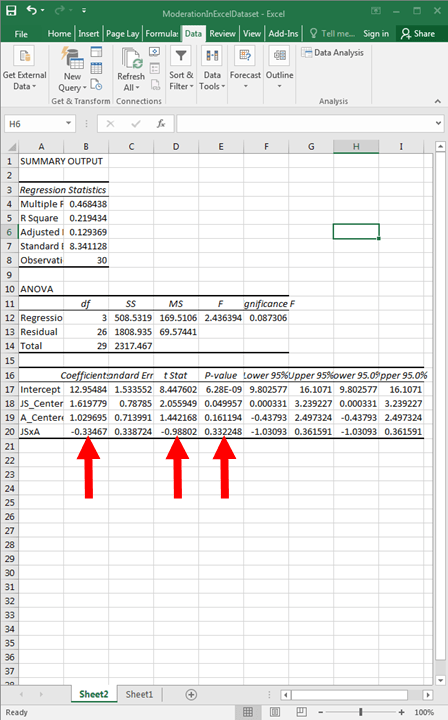Select the Sheet2 tab
The width and height of the screenshot is (448, 720).
click(94, 694)
